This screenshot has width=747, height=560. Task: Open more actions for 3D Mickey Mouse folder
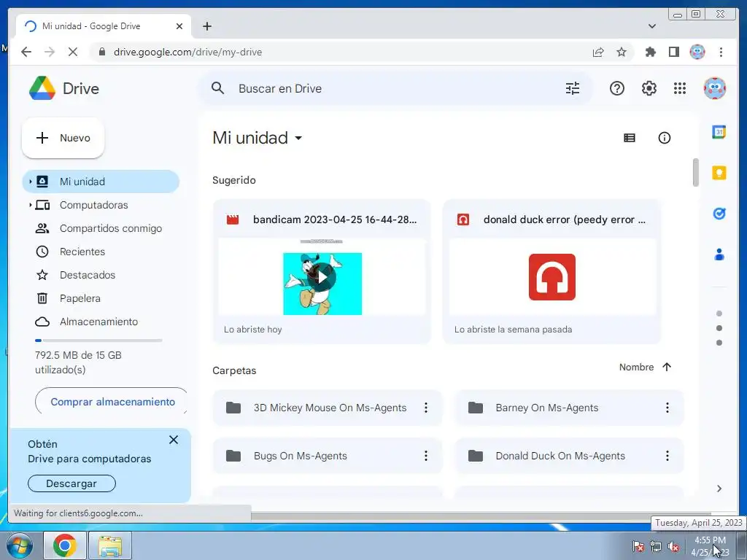point(426,408)
